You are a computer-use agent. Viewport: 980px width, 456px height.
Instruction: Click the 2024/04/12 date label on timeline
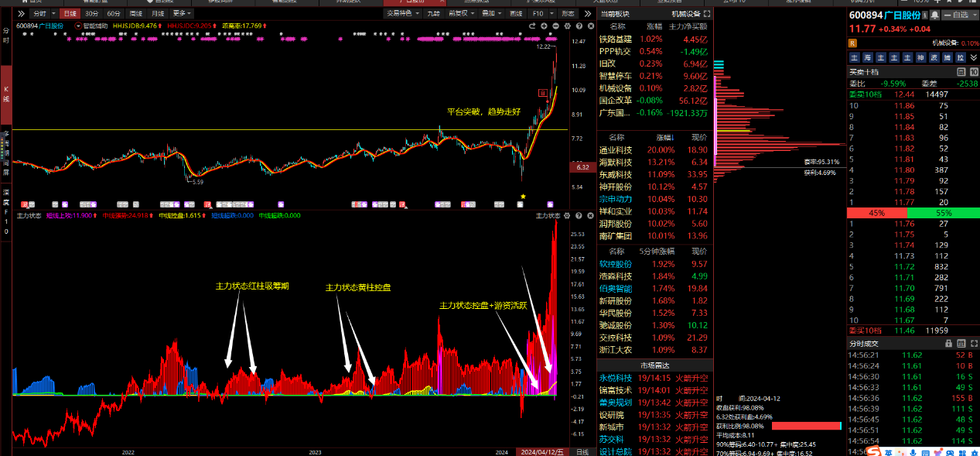[543, 451]
